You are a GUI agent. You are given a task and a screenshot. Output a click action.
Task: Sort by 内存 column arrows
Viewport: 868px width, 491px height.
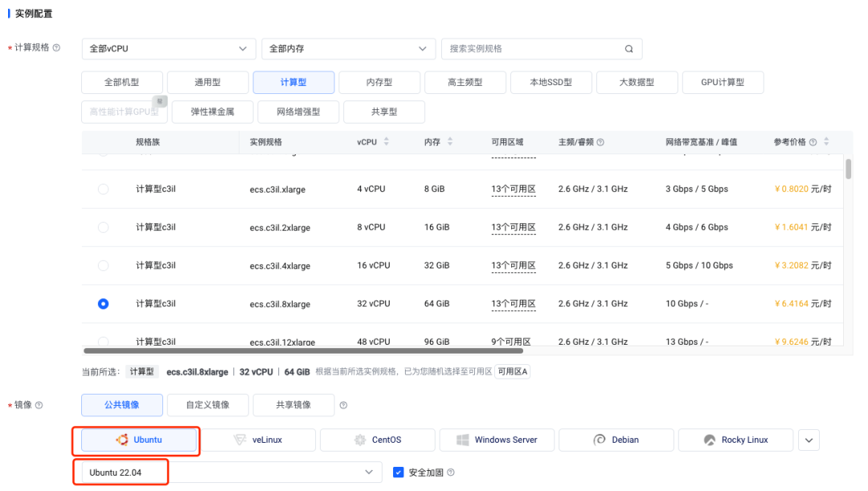coord(449,142)
